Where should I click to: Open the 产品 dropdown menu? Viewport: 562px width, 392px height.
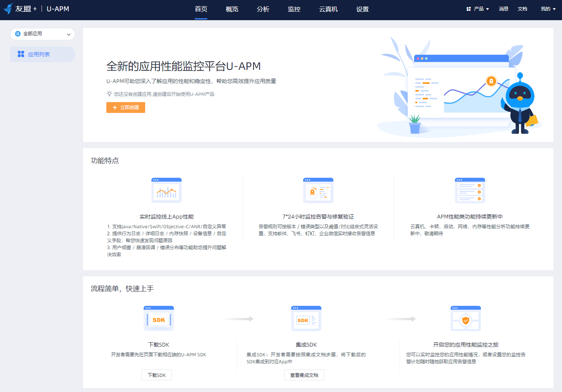pos(479,8)
